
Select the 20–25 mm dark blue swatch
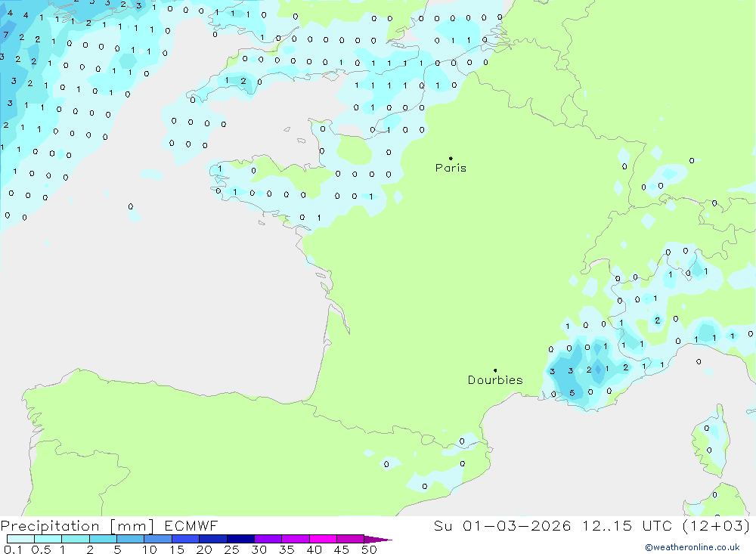213,539
